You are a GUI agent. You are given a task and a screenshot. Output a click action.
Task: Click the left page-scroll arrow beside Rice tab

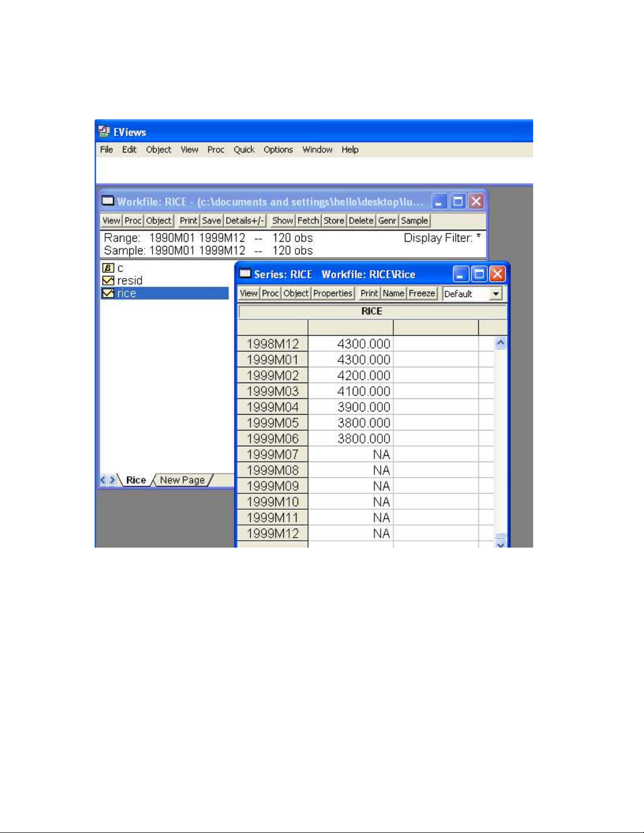click(x=103, y=480)
